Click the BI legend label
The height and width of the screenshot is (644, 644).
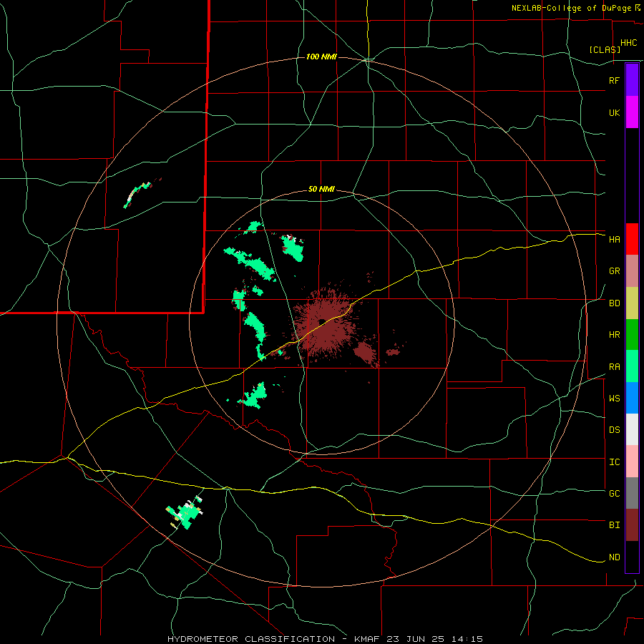click(x=614, y=525)
